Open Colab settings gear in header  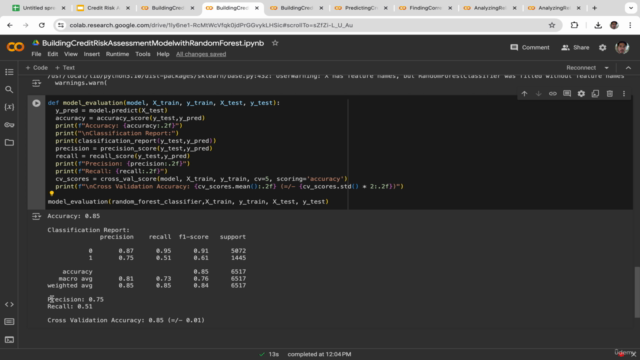click(x=602, y=48)
